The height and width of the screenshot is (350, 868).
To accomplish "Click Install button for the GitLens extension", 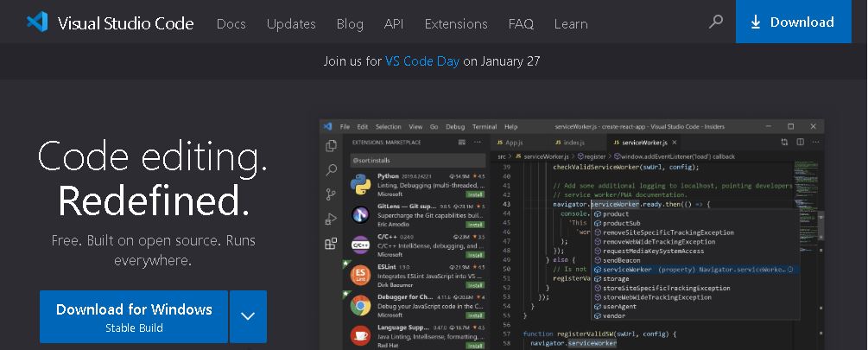I will 474,225.
